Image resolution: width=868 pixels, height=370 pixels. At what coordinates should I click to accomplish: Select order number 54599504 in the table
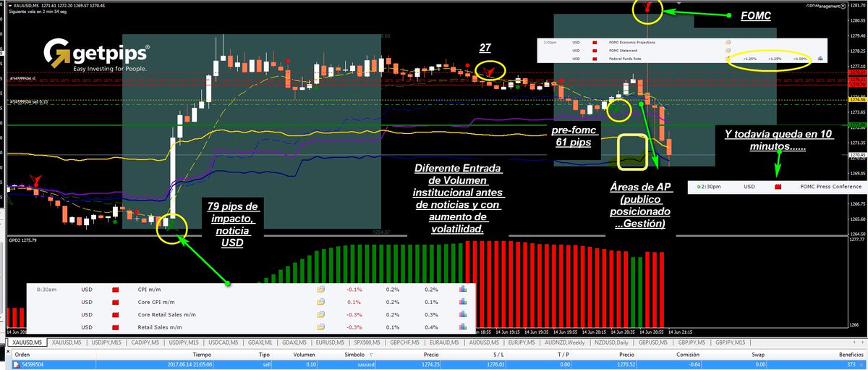tap(33, 365)
